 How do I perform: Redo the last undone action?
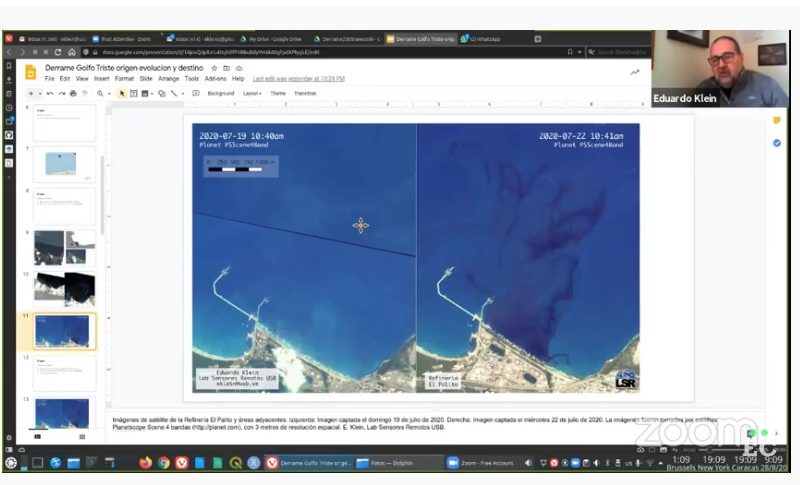[62, 93]
